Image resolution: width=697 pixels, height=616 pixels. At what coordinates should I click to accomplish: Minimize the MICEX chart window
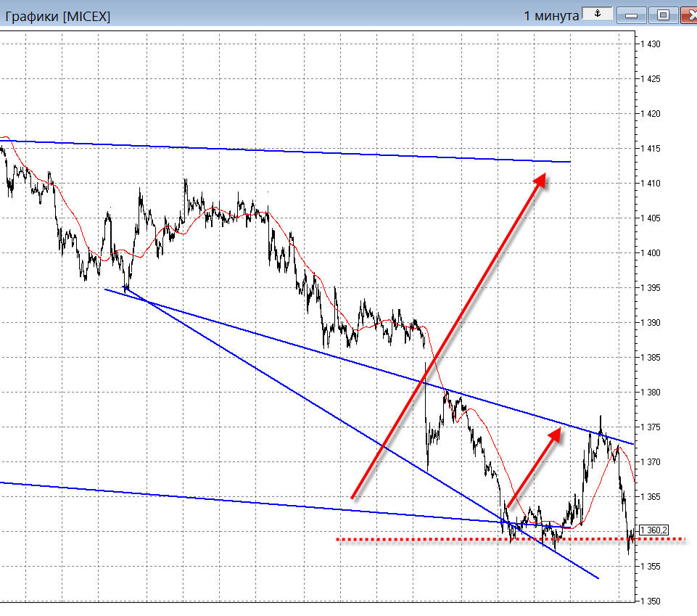[631, 15]
